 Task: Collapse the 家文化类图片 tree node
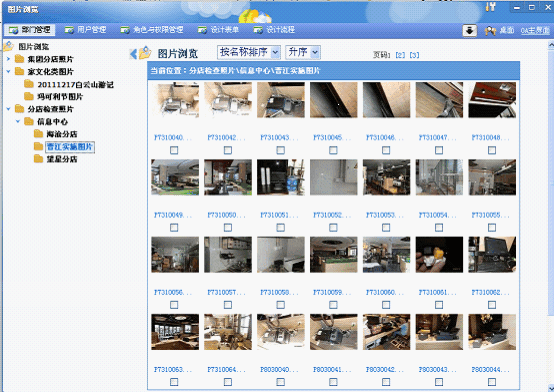[8, 71]
